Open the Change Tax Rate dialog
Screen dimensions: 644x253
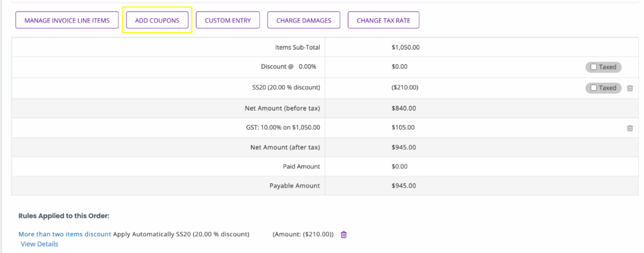384,20
